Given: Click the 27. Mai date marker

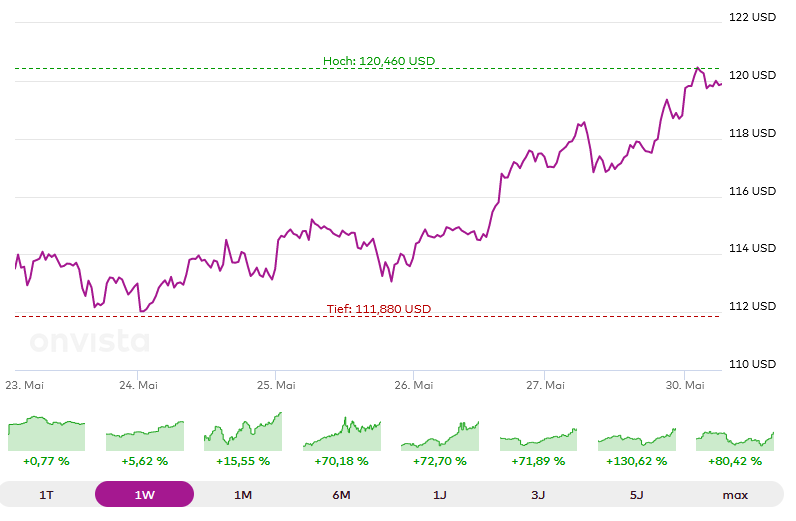Looking at the screenshot, I should [546, 384].
